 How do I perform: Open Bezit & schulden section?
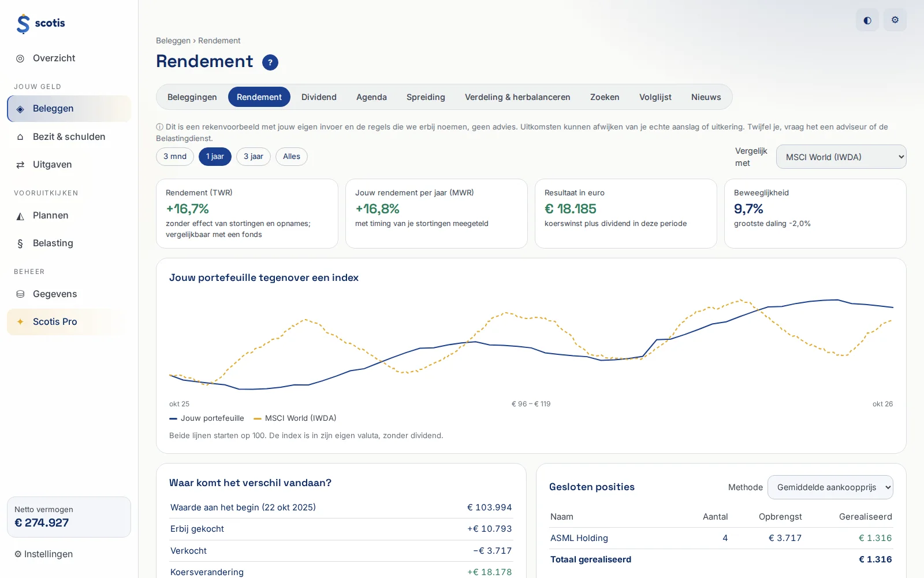pos(69,137)
